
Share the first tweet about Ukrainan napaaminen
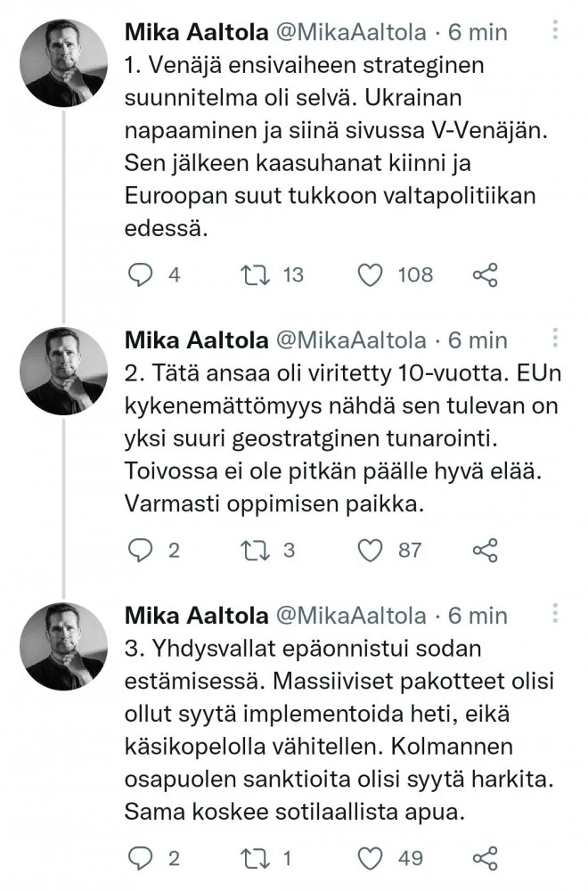[483, 275]
